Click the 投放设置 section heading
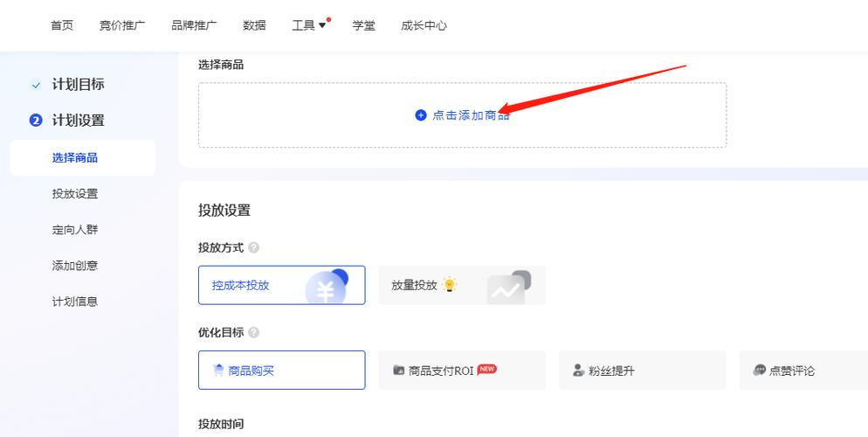The image size is (868, 437). 224,211
